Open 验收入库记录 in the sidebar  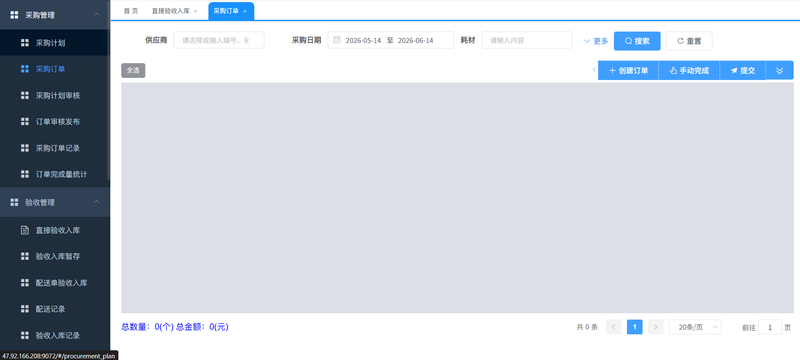(55, 336)
